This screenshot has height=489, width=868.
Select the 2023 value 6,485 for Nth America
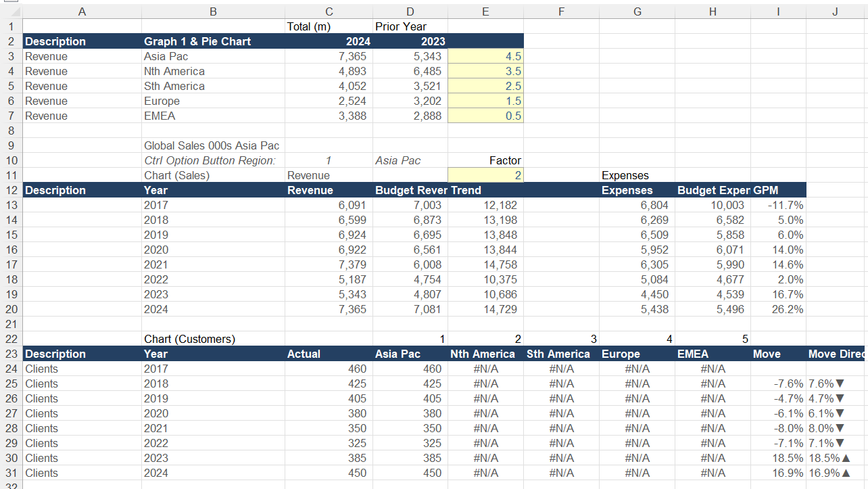(410, 71)
